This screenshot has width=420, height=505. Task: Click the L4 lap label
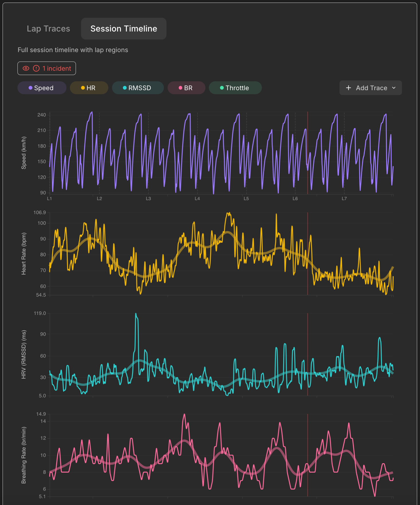197,199
